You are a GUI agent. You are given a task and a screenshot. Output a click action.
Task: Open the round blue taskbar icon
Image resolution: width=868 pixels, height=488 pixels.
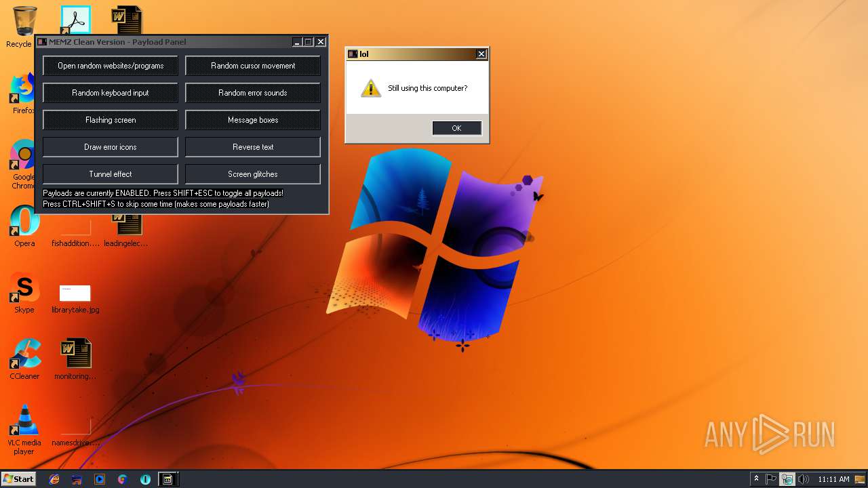coord(145,479)
